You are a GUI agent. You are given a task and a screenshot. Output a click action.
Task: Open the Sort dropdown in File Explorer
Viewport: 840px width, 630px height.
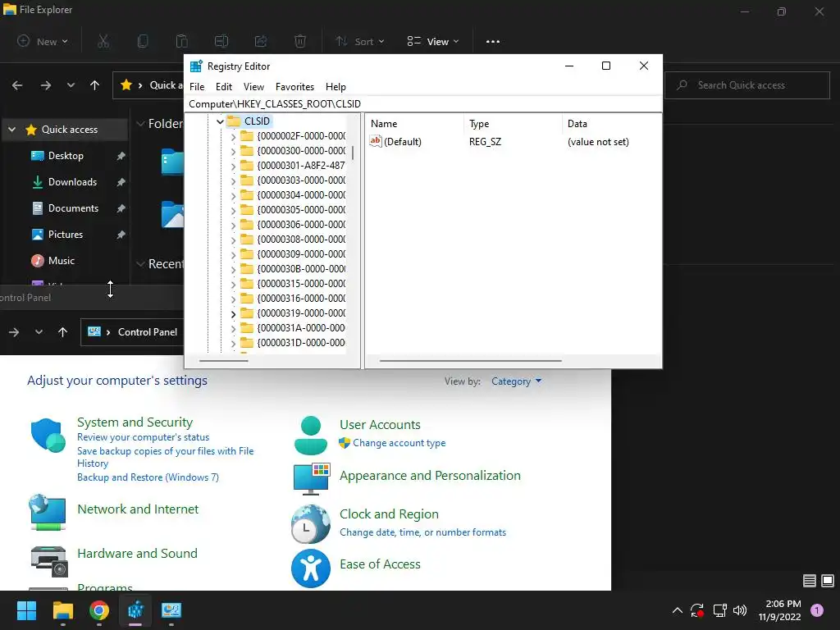(x=359, y=41)
